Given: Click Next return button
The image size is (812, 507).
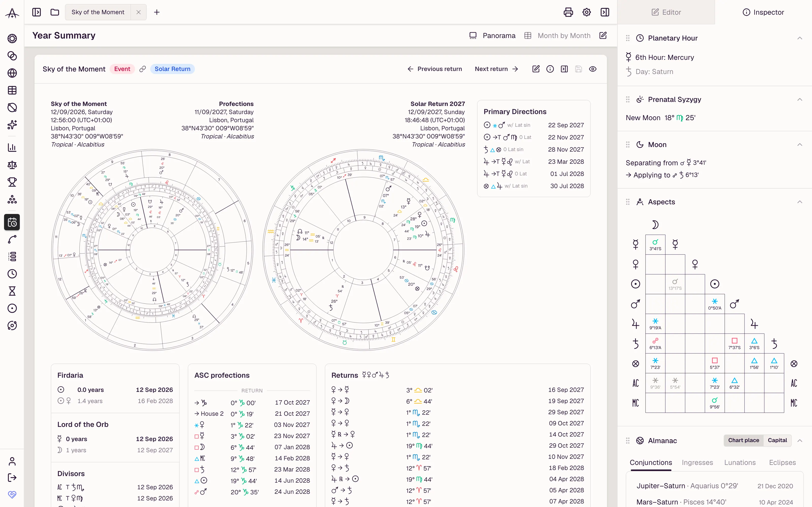Looking at the screenshot, I should coord(497,69).
